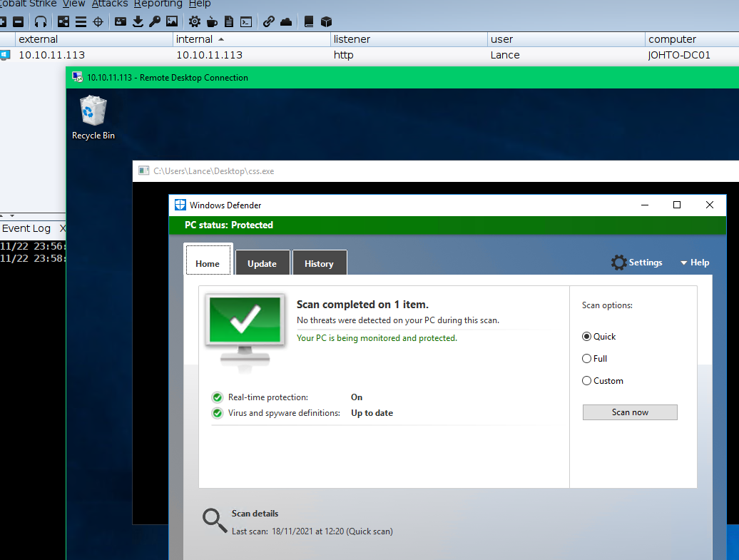Sort by the user column header

pyautogui.click(x=566, y=39)
